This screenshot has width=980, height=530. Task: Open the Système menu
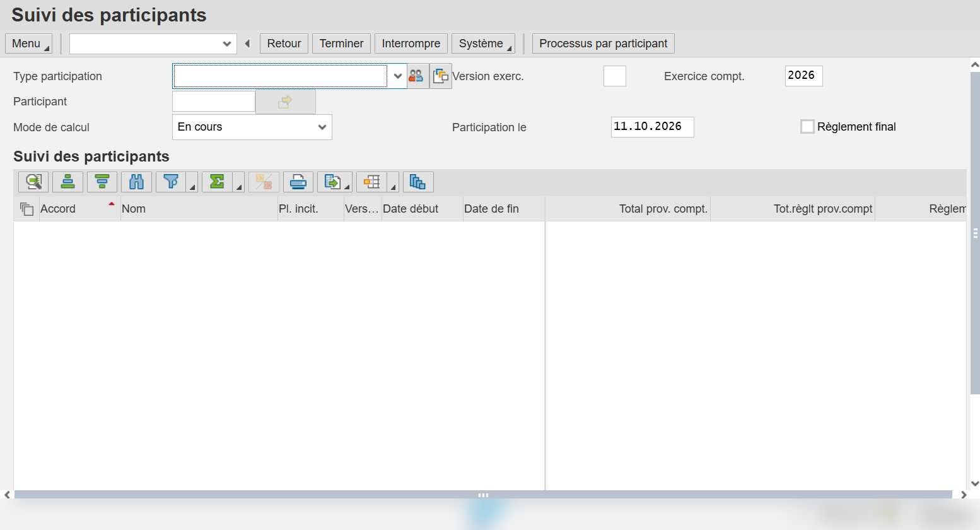pyautogui.click(x=483, y=44)
